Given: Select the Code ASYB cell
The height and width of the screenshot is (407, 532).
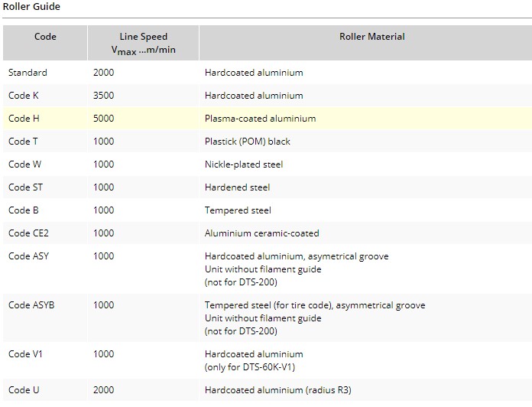Looking at the screenshot, I should pos(31,305).
